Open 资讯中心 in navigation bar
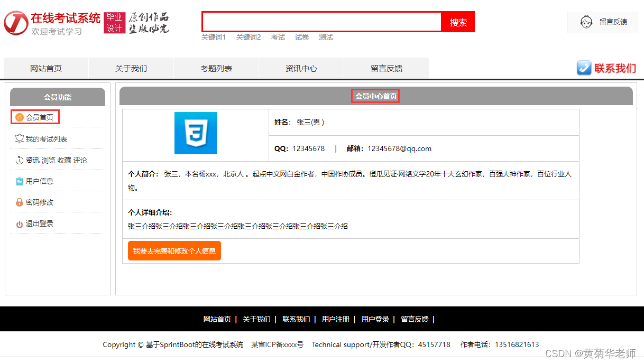 point(301,68)
